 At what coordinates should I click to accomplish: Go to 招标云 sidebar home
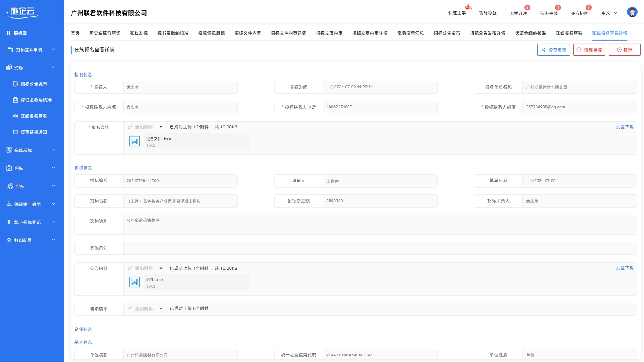tap(20, 33)
